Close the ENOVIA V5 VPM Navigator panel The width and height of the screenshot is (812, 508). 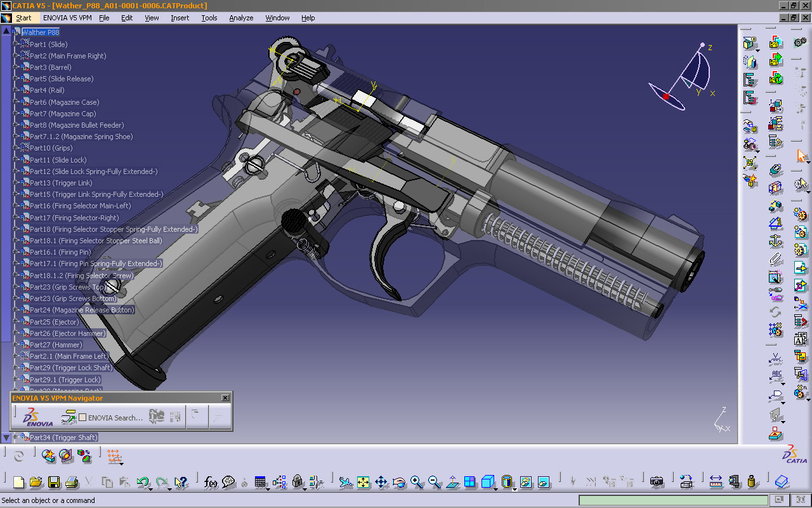pyautogui.click(x=225, y=398)
